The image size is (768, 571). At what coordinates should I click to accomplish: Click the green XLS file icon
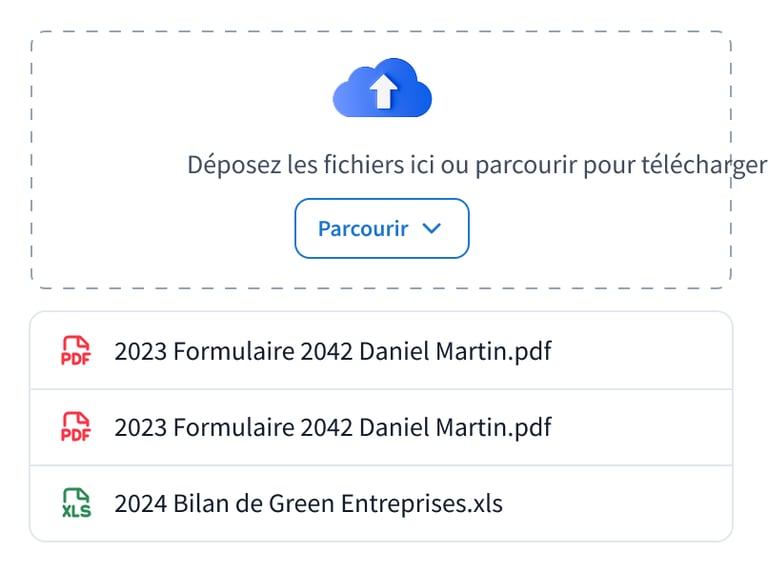point(76,503)
